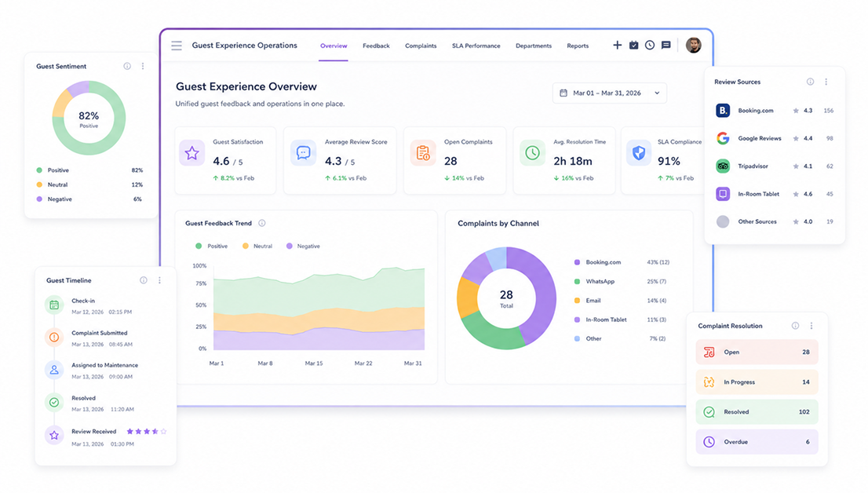
Task: Go to the Reports tab
Action: point(578,46)
